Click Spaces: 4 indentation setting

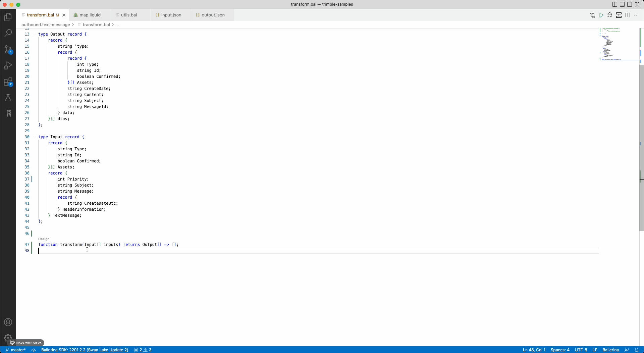(x=560, y=350)
